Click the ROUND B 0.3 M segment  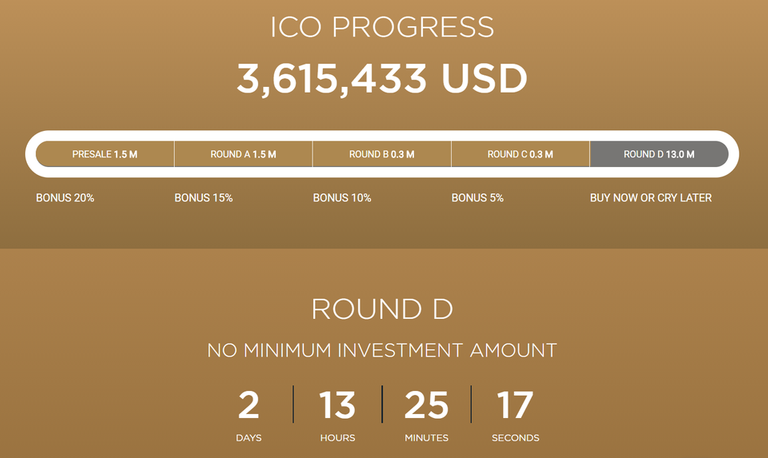[x=381, y=155]
